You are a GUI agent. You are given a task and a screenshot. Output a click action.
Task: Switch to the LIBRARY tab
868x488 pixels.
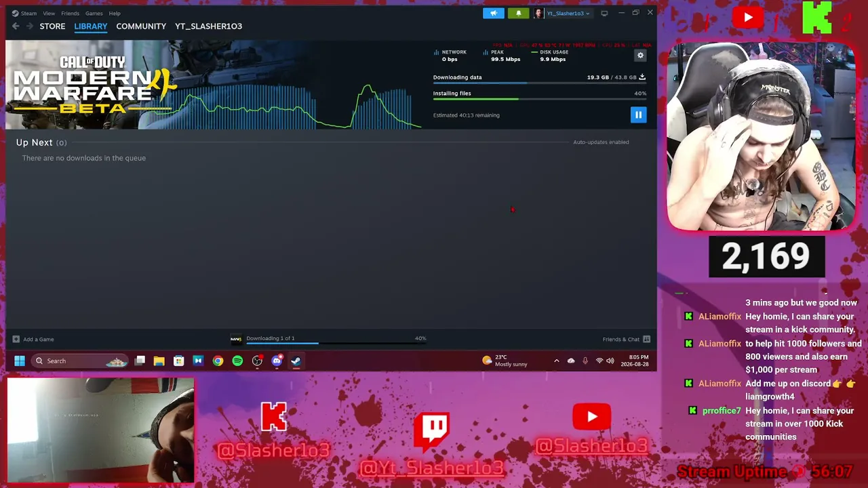[x=91, y=26]
